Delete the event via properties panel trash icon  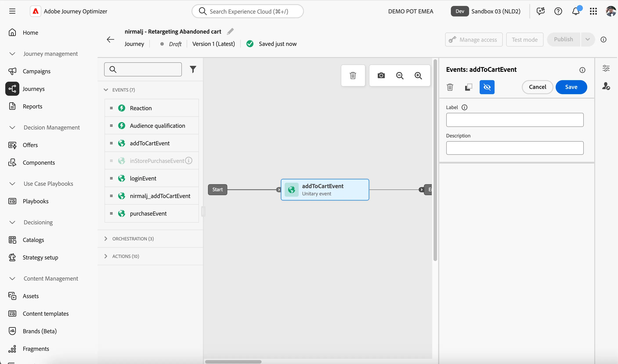pyautogui.click(x=450, y=87)
